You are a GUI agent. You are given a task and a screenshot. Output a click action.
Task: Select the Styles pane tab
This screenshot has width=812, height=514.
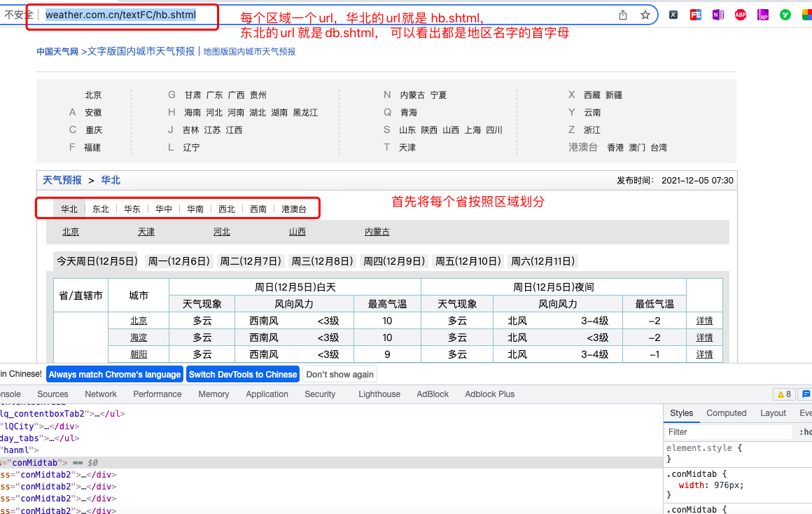click(682, 413)
